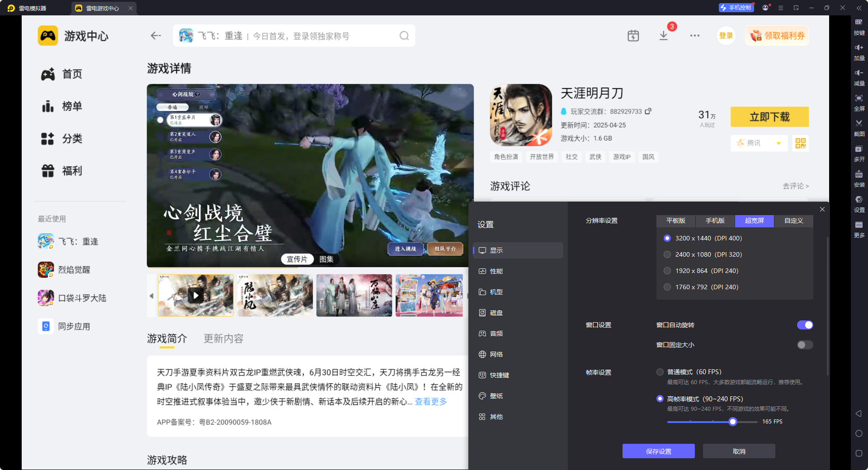868x470 pixels.
Task: Open the 榜单 rankings section in sidebar
Action: pyautogui.click(x=71, y=106)
